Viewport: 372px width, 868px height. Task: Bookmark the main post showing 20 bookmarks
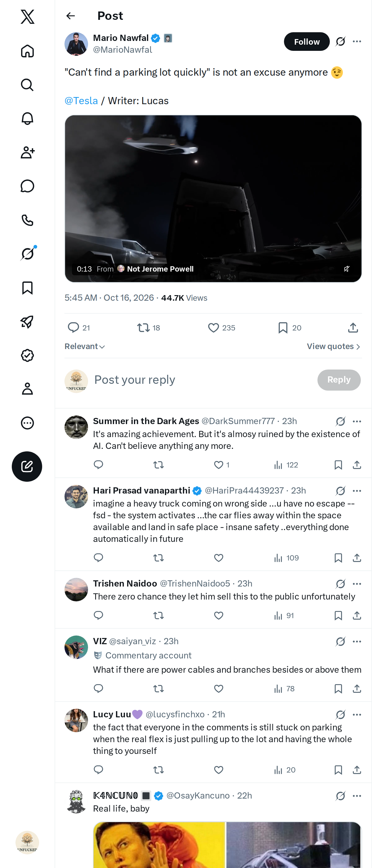[x=283, y=328]
